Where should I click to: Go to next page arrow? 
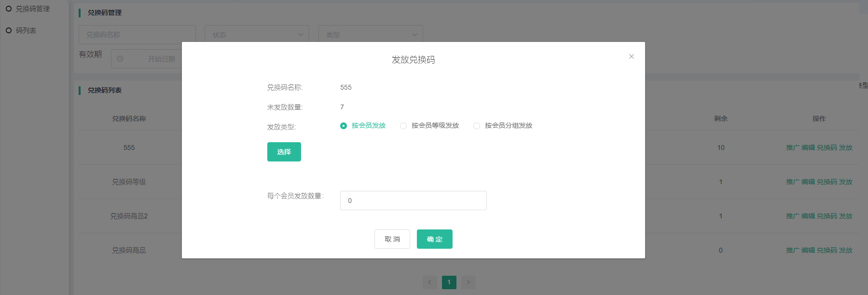click(468, 282)
